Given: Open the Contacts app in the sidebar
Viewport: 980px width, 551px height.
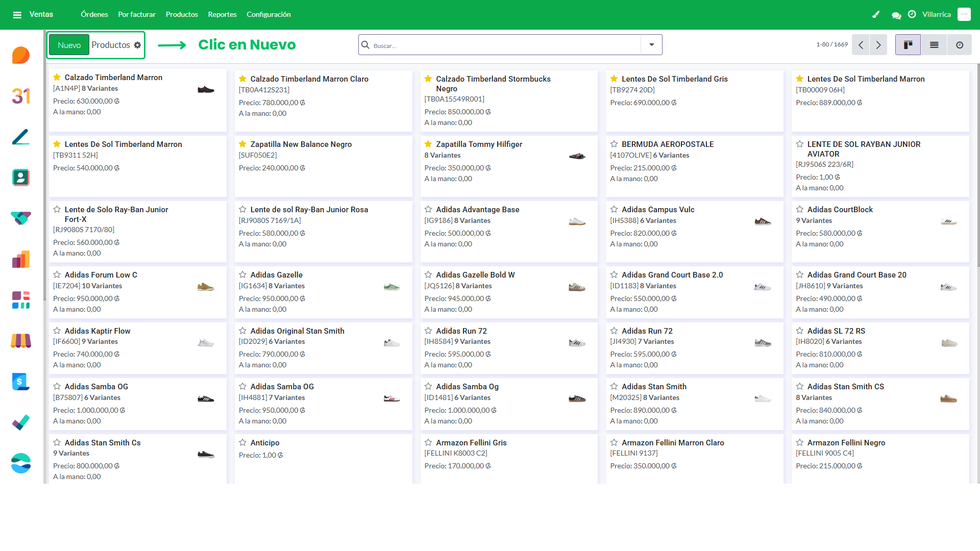Looking at the screenshot, I should pos(20,178).
